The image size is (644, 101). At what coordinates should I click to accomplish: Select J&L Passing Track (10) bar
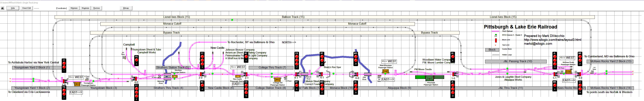(516, 61)
